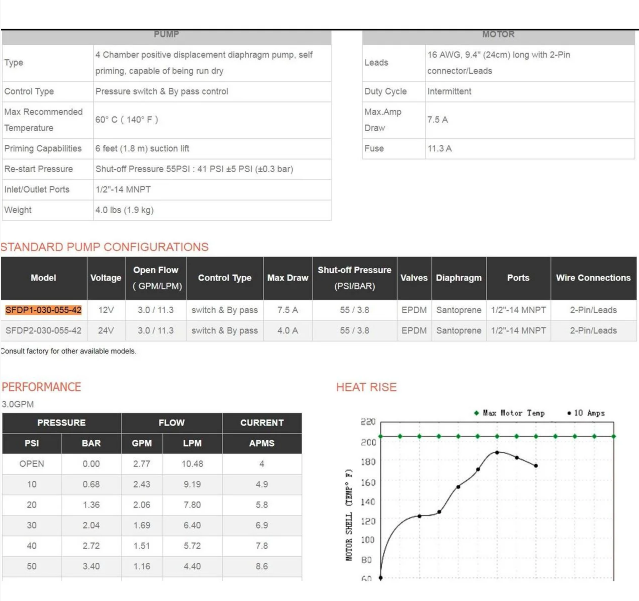This screenshot has width=639, height=601.
Task: Click the Re-start Pressure row label
Action: point(39,169)
